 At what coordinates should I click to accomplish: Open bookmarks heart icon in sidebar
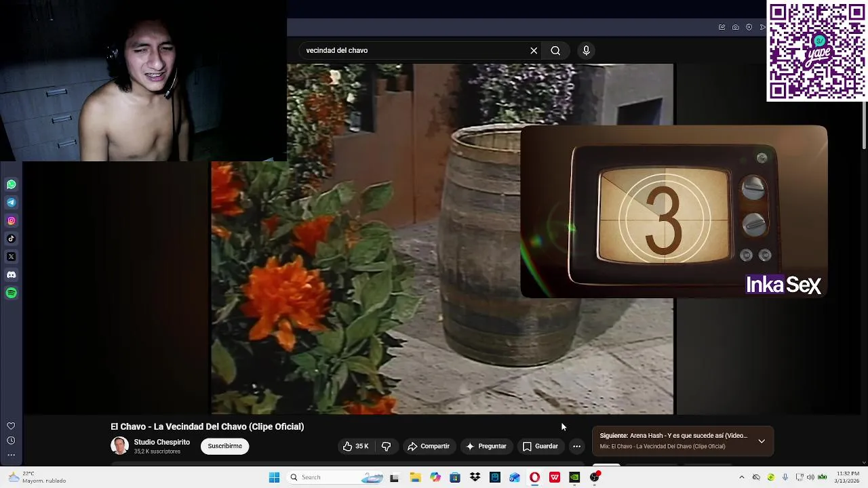pos(11,426)
